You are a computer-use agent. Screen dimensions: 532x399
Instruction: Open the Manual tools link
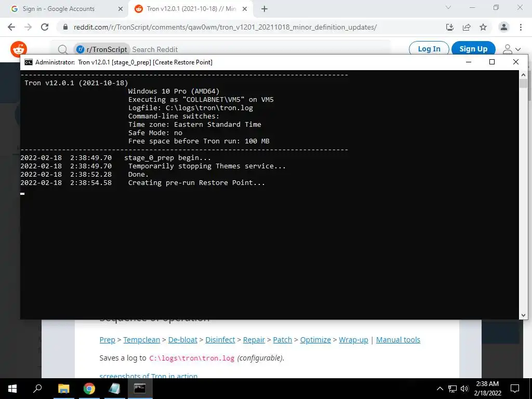tap(398, 340)
